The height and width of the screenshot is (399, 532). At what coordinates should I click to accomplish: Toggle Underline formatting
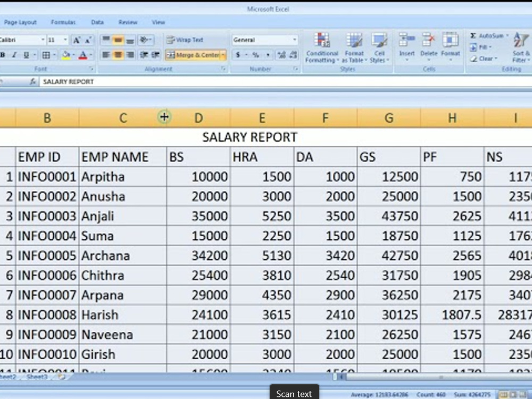tap(26, 55)
